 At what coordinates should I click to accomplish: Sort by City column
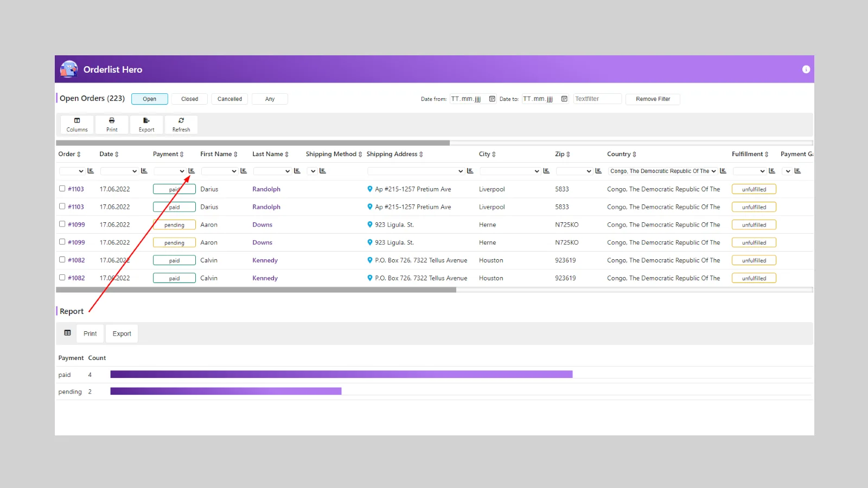pyautogui.click(x=487, y=154)
